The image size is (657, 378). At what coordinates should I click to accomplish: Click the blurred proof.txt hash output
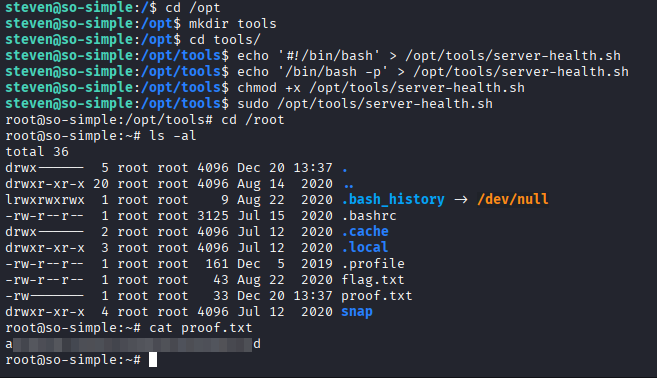133,344
